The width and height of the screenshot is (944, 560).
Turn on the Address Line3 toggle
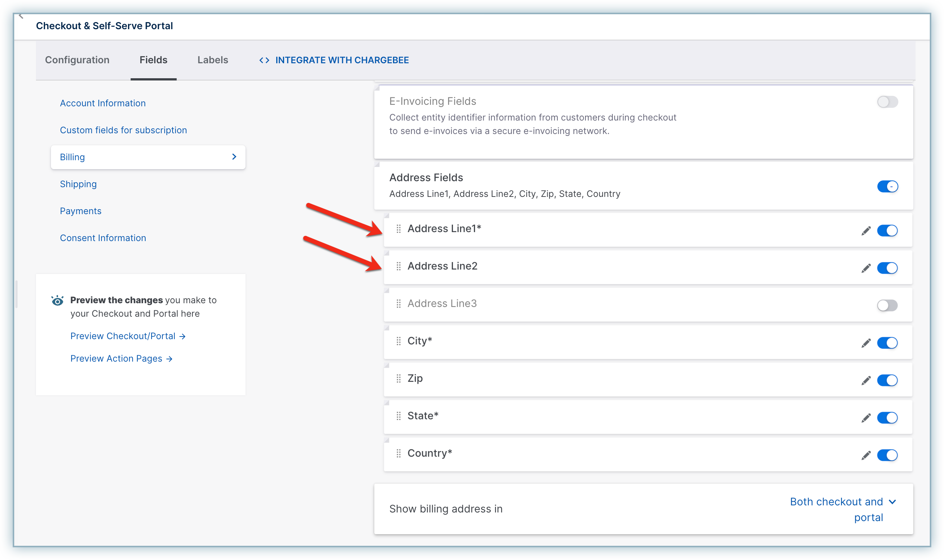[887, 305]
